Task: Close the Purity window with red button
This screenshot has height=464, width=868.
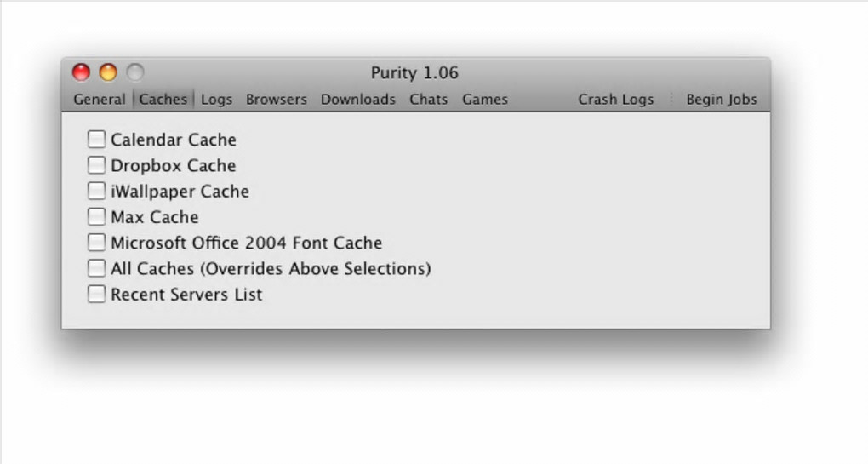Action: pyautogui.click(x=81, y=72)
